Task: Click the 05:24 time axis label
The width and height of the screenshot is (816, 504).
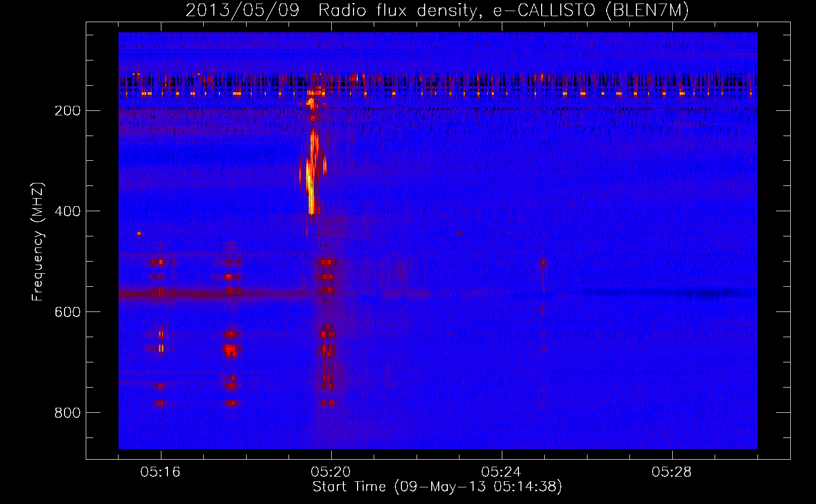Action: point(501,472)
